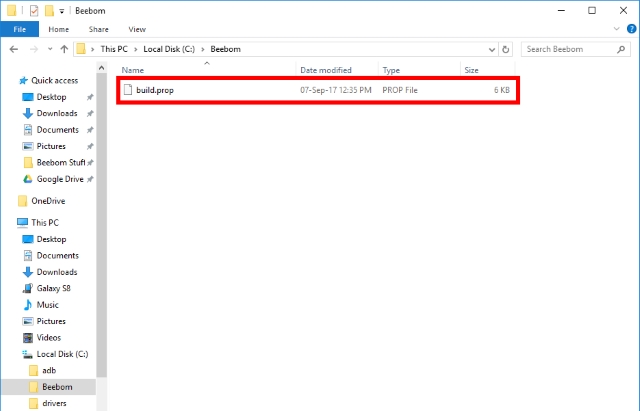Sort by the Date modified column
The height and width of the screenshot is (411, 640).
(326, 70)
